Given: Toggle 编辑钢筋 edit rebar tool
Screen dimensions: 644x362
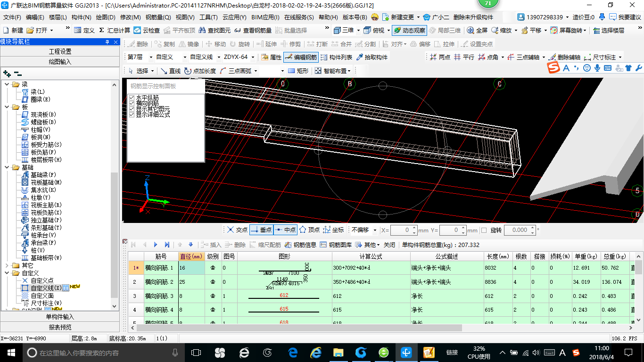Looking at the screenshot, I should [x=301, y=57].
